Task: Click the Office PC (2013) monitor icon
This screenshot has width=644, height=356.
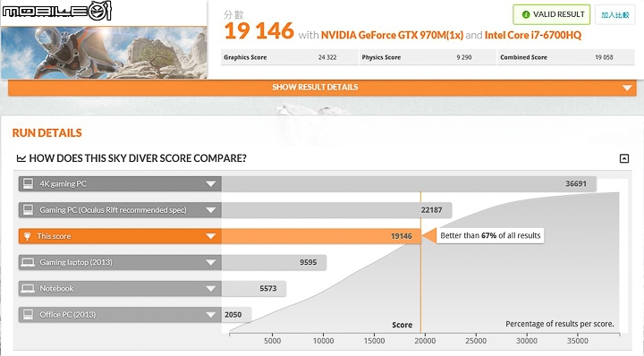Action: [28, 315]
